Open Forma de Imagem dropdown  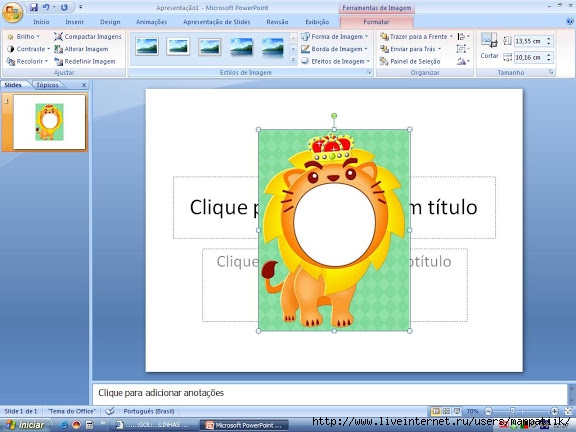(x=335, y=37)
